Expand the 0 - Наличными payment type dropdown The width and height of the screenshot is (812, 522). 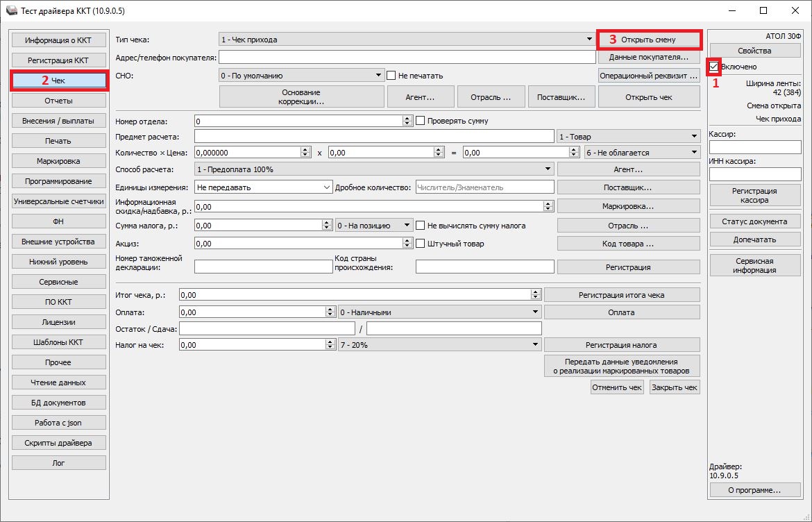pos(535,312)
